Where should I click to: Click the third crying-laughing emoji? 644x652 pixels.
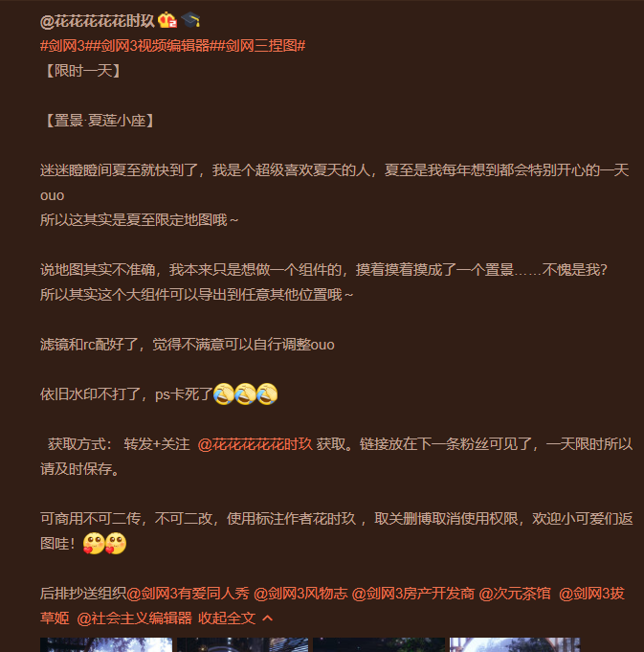point(267,393)
